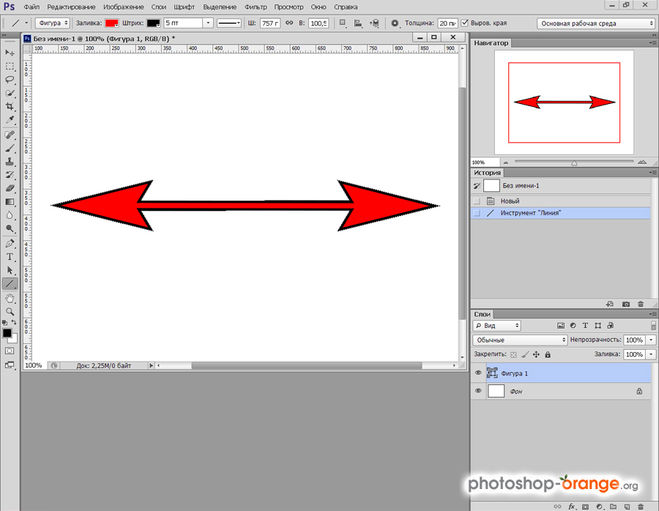Screen dimensions: 659x511
Task: Open arrowhead gear settings in options bar
Action: coord(395,23)
